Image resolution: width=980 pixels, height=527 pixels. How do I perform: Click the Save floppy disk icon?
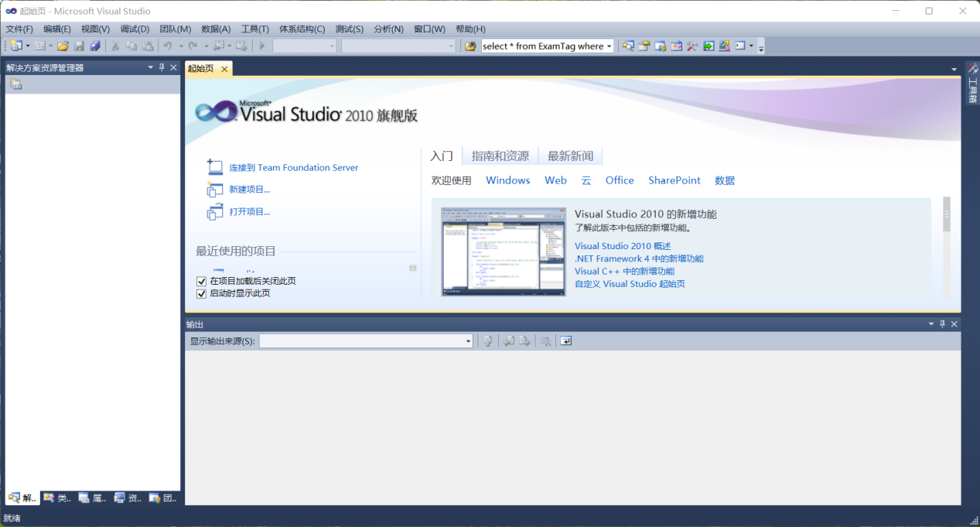tap(79, 46)
